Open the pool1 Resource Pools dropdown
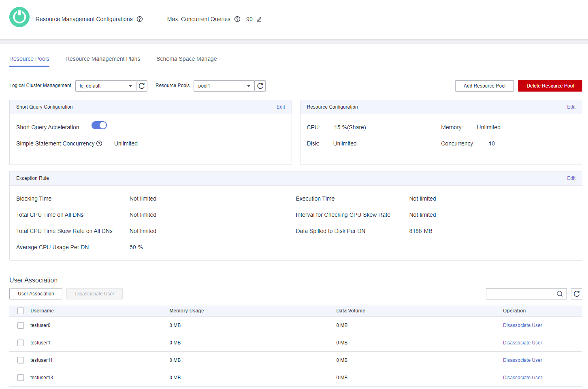This screenshot has width=588, height=389. point(224,86)
